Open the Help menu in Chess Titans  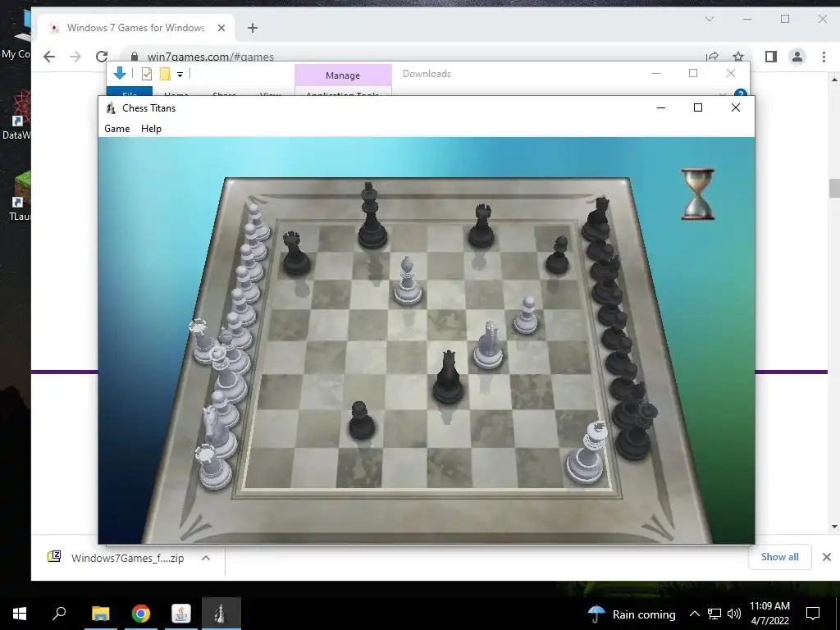click(x=151, y=129)
